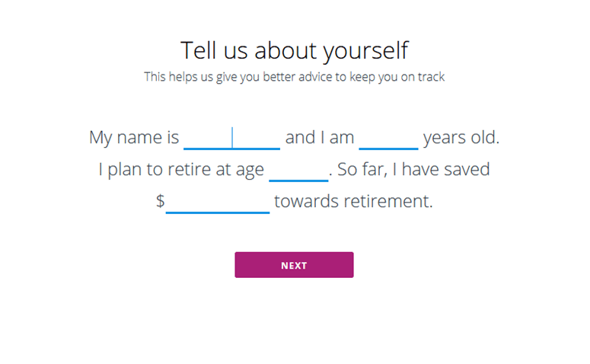Click the "and I am" text

pyautogui.click(x=320, y=138)
